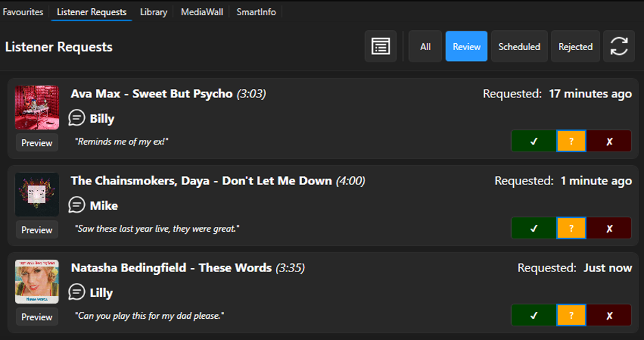644x340 pixels.
Task: Click the Don't Let Me Down album artwork
Action: (37, 195)
